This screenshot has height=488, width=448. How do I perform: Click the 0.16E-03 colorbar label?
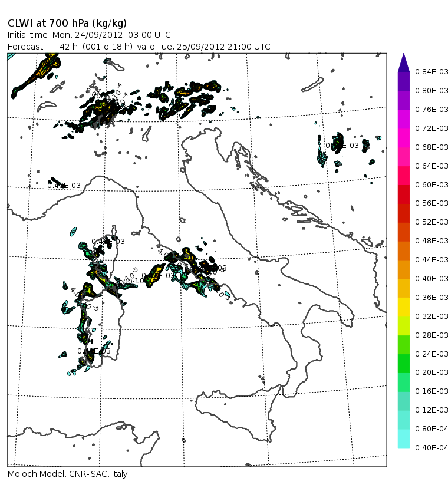pos(431,391)
